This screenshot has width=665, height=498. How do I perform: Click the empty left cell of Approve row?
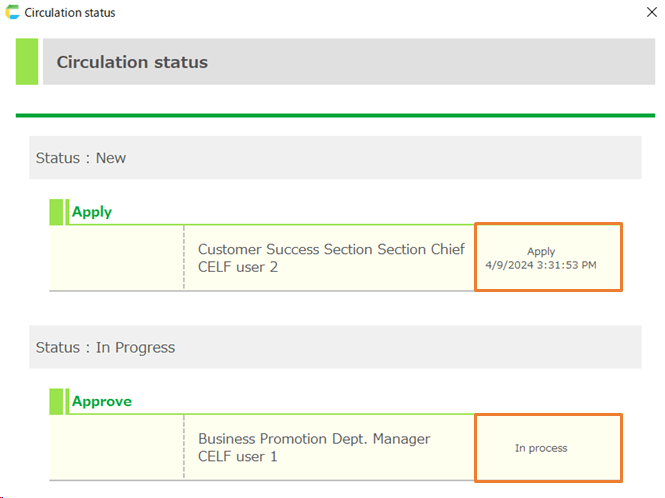click(x=116, y=448)
